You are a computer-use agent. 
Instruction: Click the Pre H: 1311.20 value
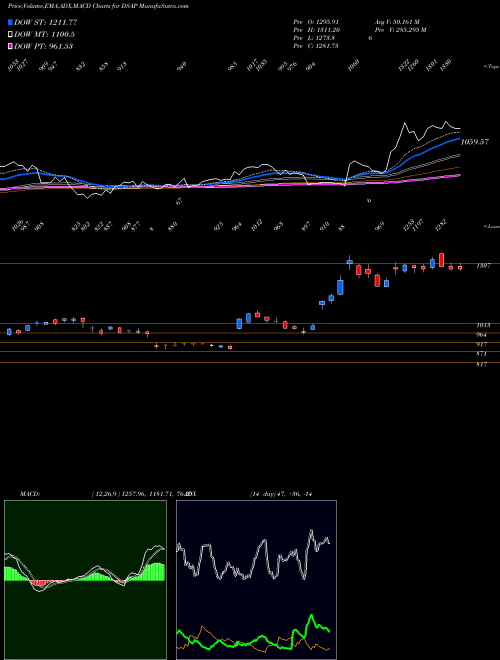click(x=316, y=30)
